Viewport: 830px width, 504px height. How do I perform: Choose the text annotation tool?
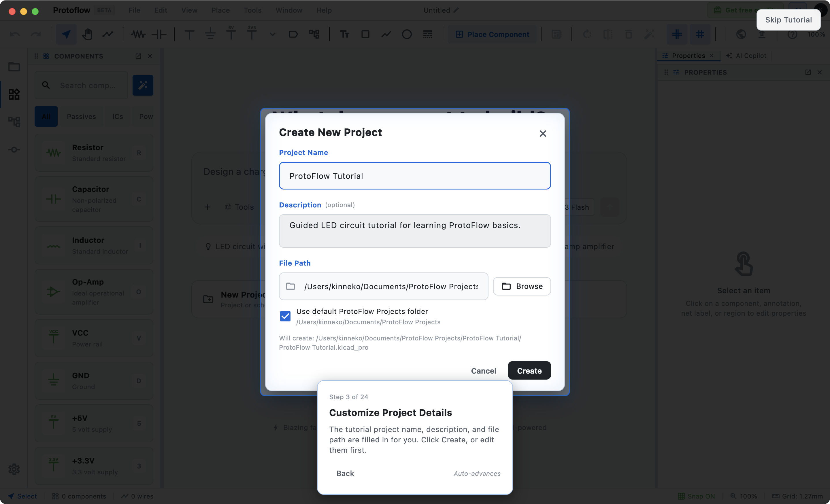(344, 34)
